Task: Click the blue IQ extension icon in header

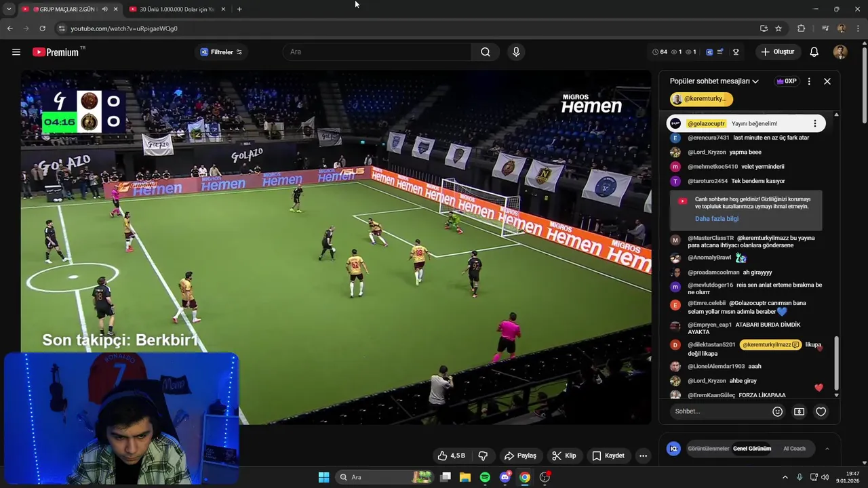Action: [x=709, y=52]
